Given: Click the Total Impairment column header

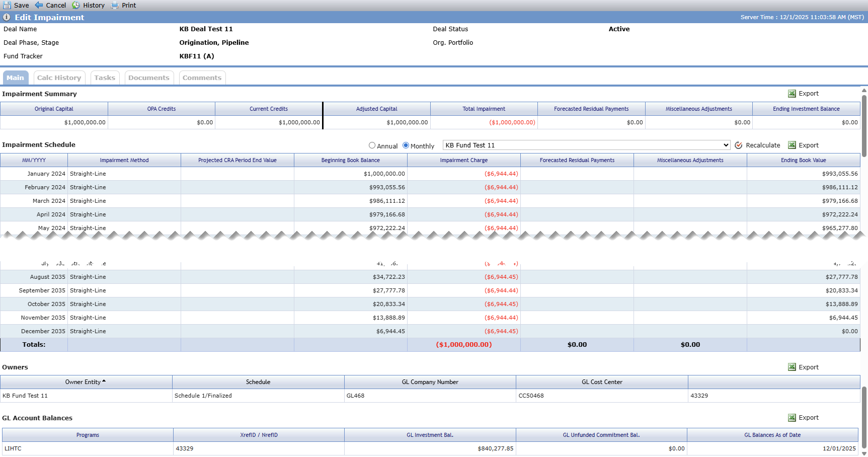Looking at the screenshot, I should (x=484, y=109).
